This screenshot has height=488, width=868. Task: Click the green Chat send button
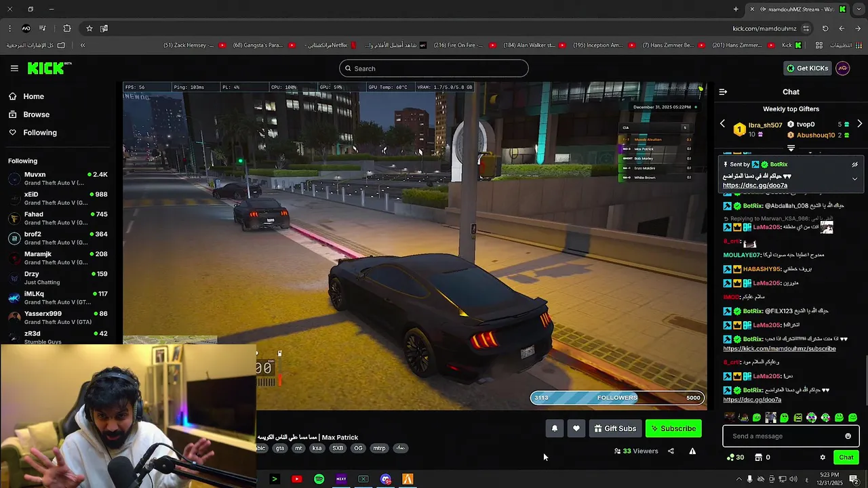pos(846,457)
